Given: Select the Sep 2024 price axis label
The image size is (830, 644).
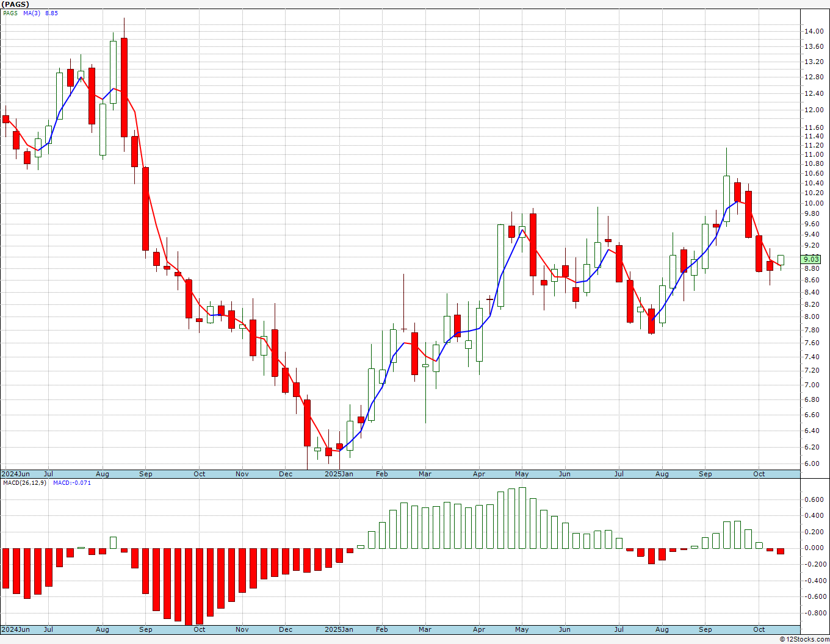Looking at the screenshot, I should 146,474.
